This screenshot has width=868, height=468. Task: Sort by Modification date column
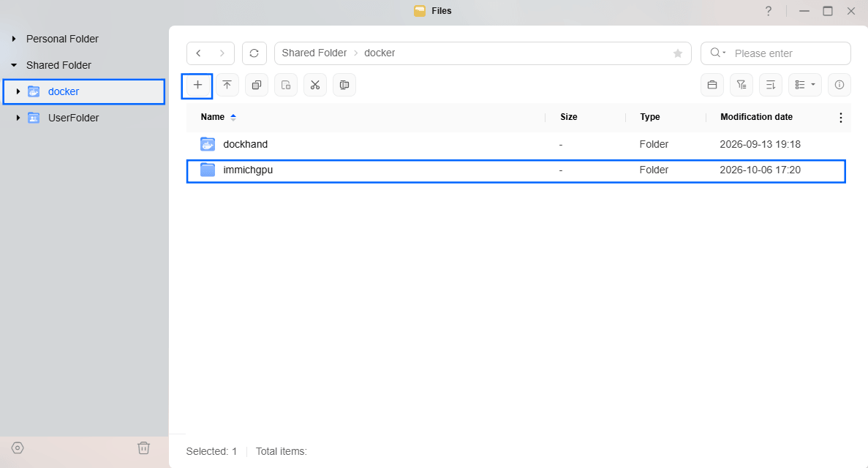(756, 117)
